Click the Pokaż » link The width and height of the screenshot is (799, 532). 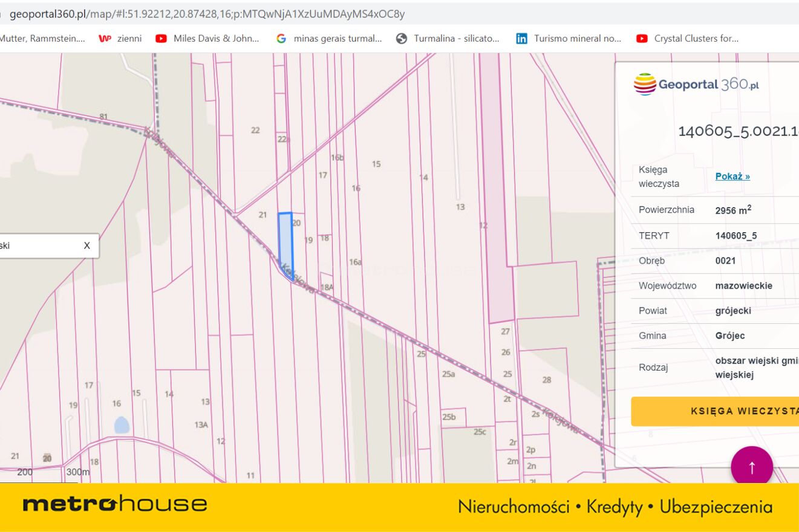tap(732, 177)
